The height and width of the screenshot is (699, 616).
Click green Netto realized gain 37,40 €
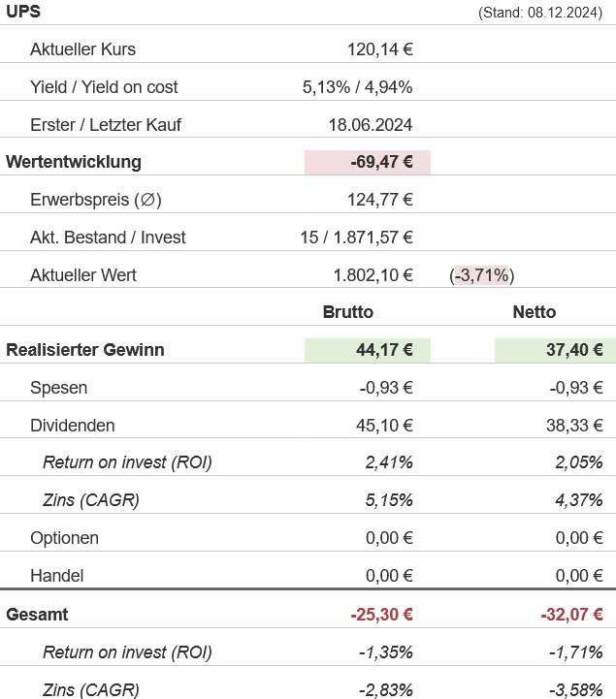pos(574,350)
